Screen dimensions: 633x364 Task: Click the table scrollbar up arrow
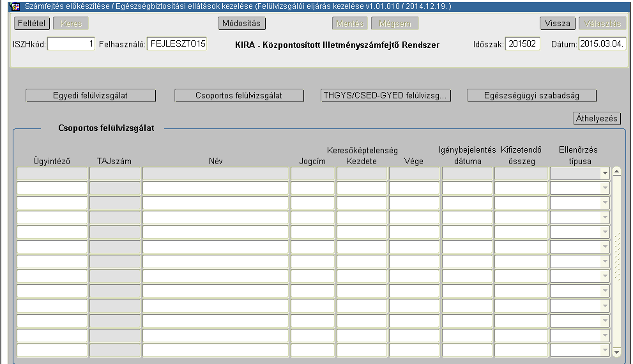[x=616, y=172]
